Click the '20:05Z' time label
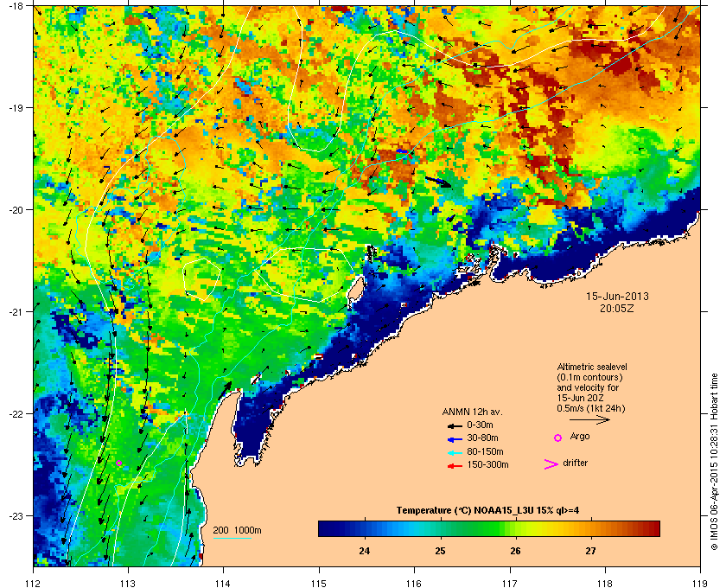Screen dimensions: 726x588 617,308
